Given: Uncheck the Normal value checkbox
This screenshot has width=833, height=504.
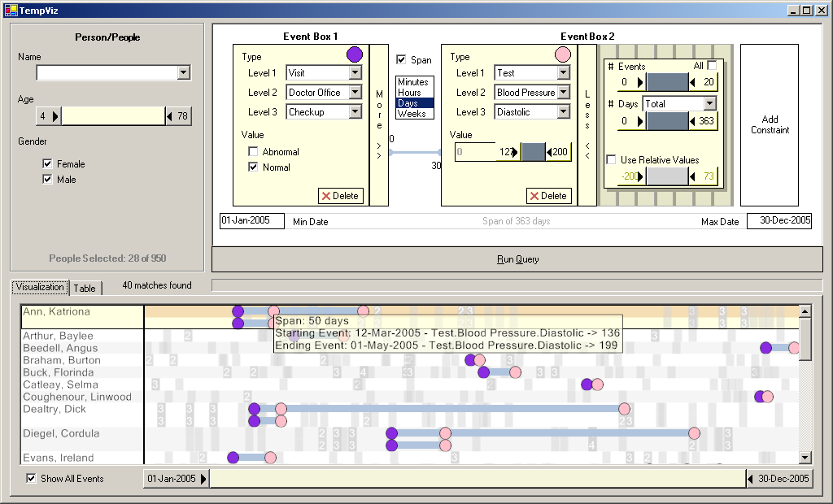Looking at the screenshot, I should tap(254, 167).
